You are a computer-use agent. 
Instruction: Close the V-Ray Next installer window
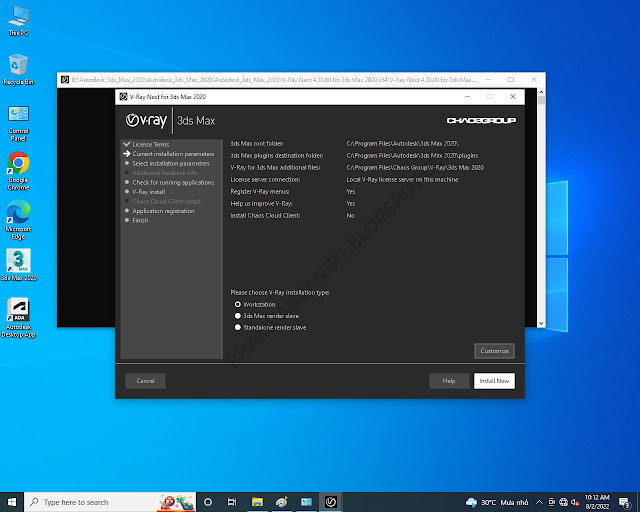pos(513,97)
